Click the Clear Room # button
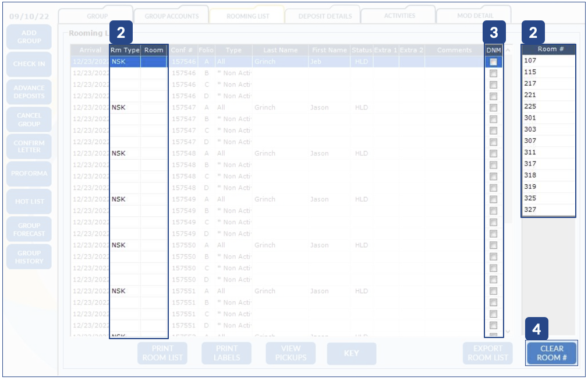Image resolution: width=588 pixels, height=380 pixels. click(551, 353)
